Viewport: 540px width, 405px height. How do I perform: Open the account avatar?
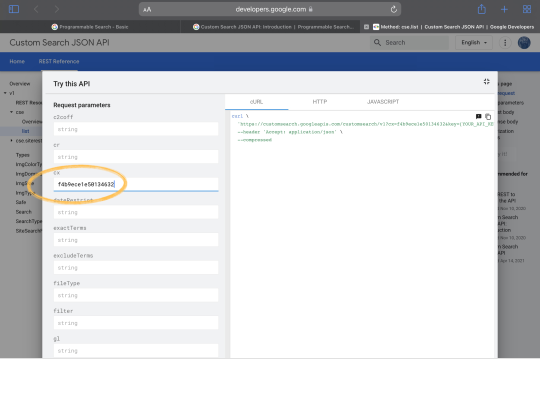pyautogui.click(x=524, y=43)
